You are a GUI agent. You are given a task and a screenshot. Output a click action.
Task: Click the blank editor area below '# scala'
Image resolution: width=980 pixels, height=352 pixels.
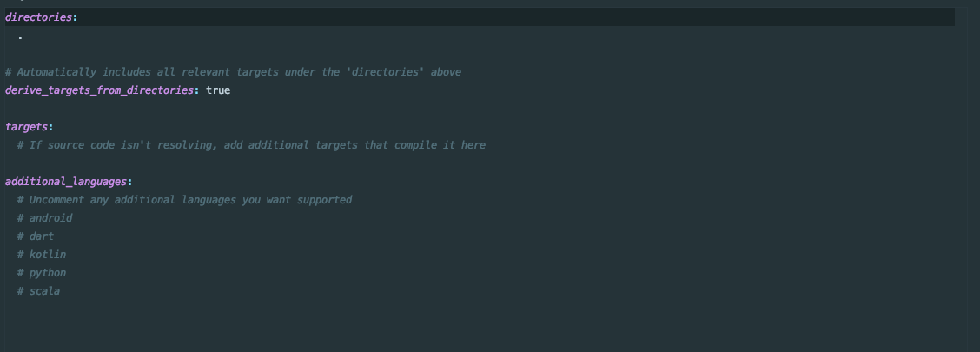(x=480, y=325)
